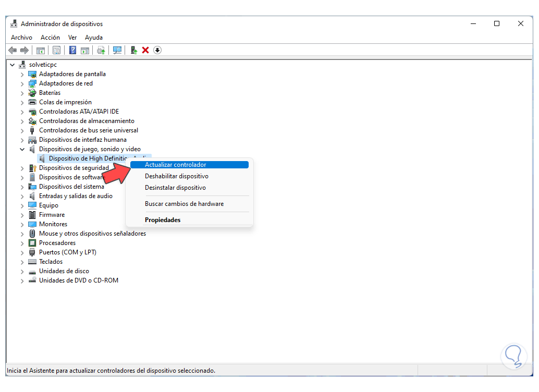Expand Dispositivos del sistema chevron
The width and height of the screenshot is (539, 392).
[x=22, y=187]
